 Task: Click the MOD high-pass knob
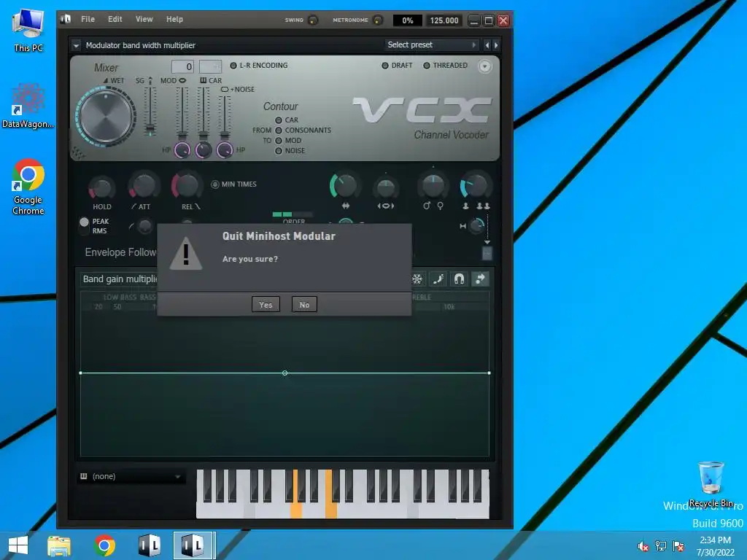click(182, 150)
